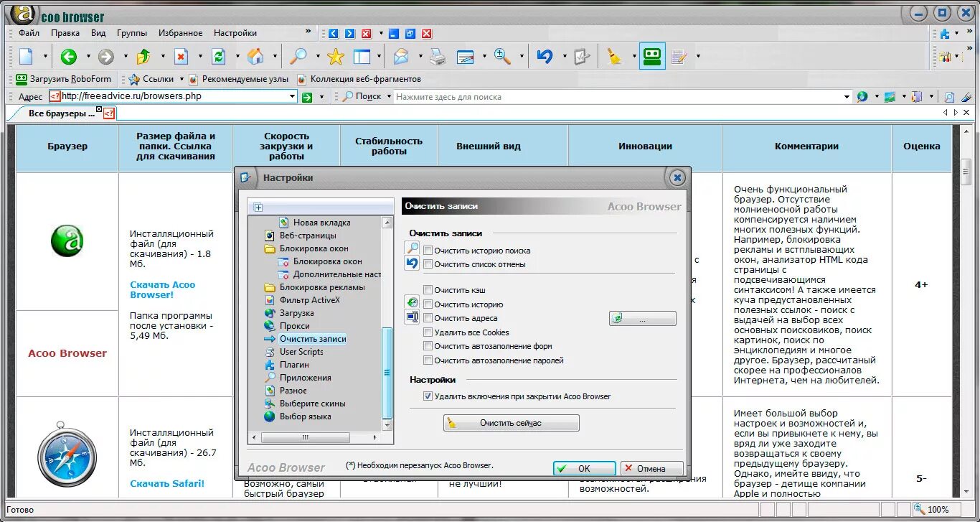Click the Отмена button

[x=651, y=468]
